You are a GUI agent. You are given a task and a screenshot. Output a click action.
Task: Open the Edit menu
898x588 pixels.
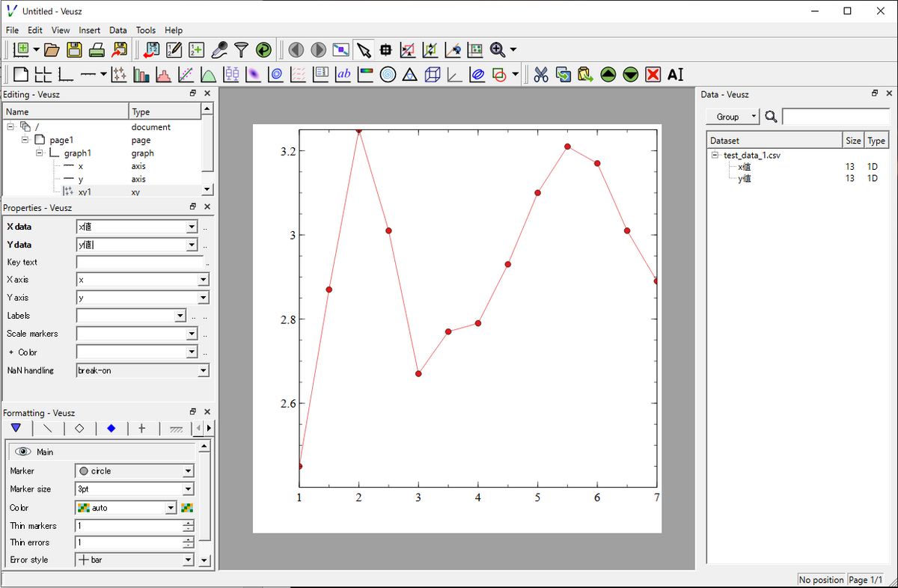point(35,30)
